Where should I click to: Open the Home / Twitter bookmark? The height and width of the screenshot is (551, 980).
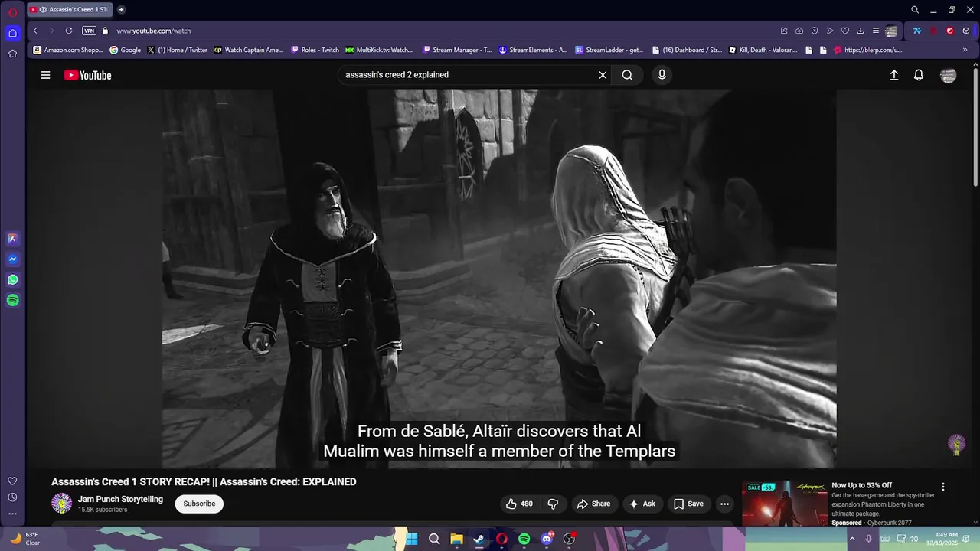(x=177, y=50)
